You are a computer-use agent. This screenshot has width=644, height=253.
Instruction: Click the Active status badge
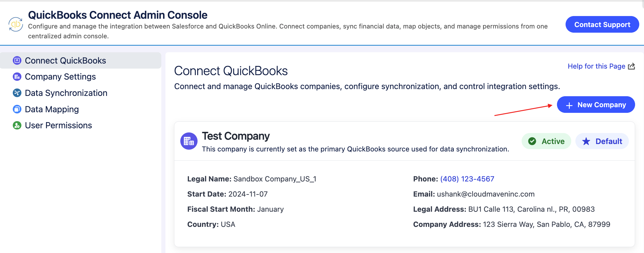point(546,141)
